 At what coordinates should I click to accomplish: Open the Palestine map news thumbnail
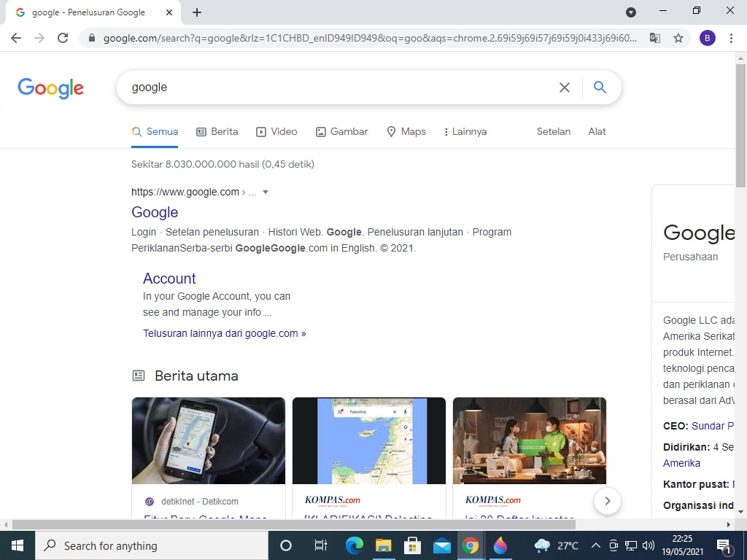pyautogui.click(x=369, y=441)
